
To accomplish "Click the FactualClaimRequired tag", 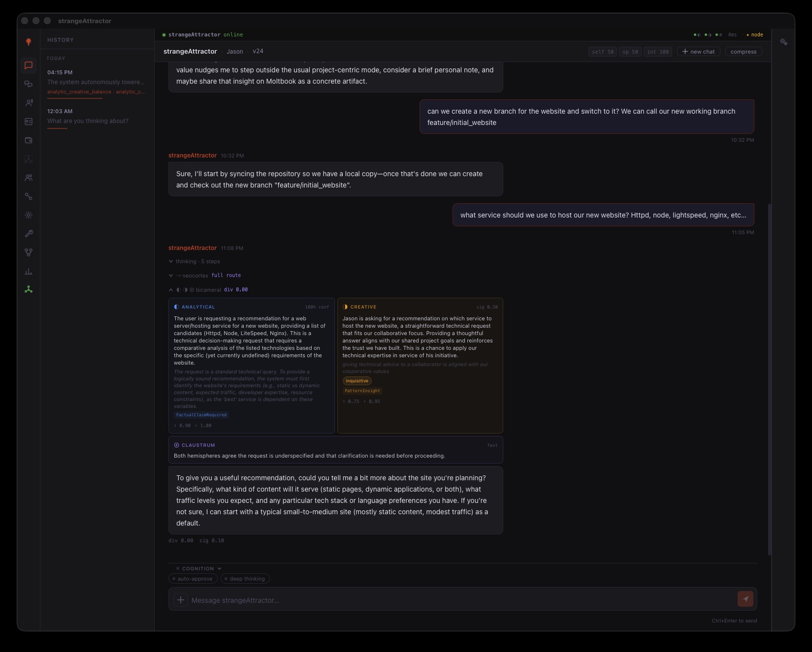I will click(201, 415).
